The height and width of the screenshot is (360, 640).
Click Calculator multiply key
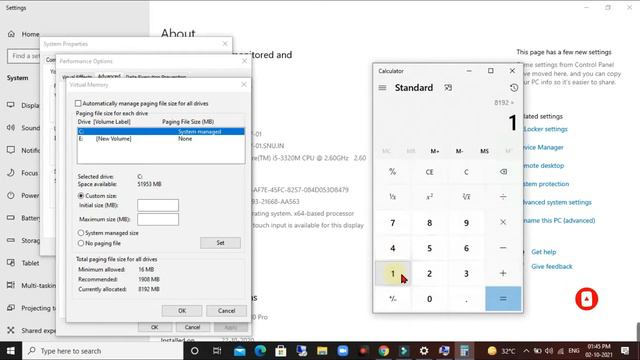point(503,222)
